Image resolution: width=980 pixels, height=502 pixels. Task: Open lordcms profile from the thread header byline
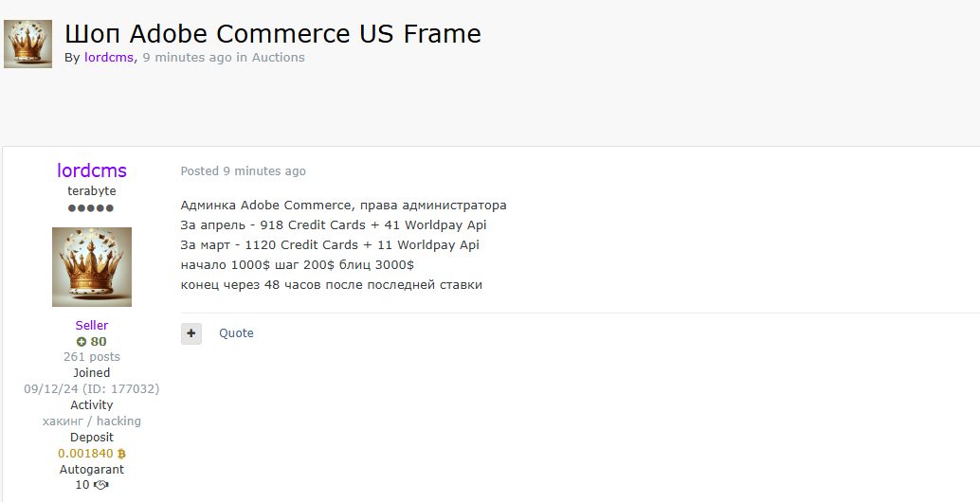[109, 58]
